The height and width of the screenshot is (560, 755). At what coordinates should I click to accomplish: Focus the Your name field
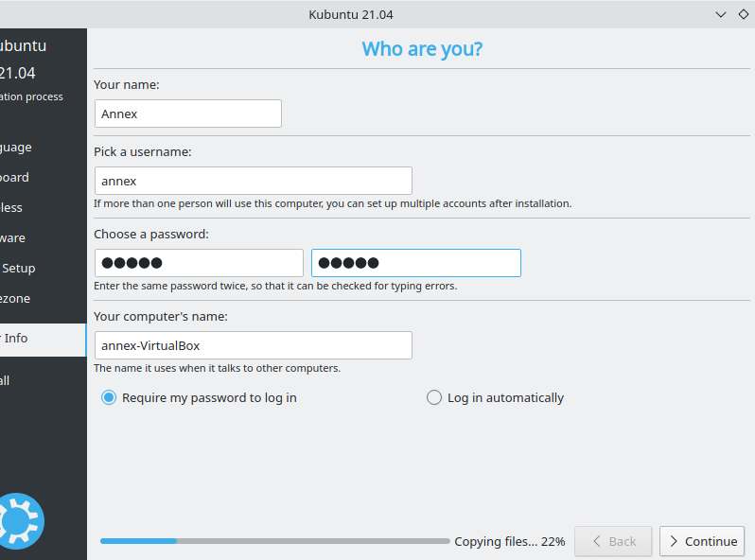[x=188, y=114]
